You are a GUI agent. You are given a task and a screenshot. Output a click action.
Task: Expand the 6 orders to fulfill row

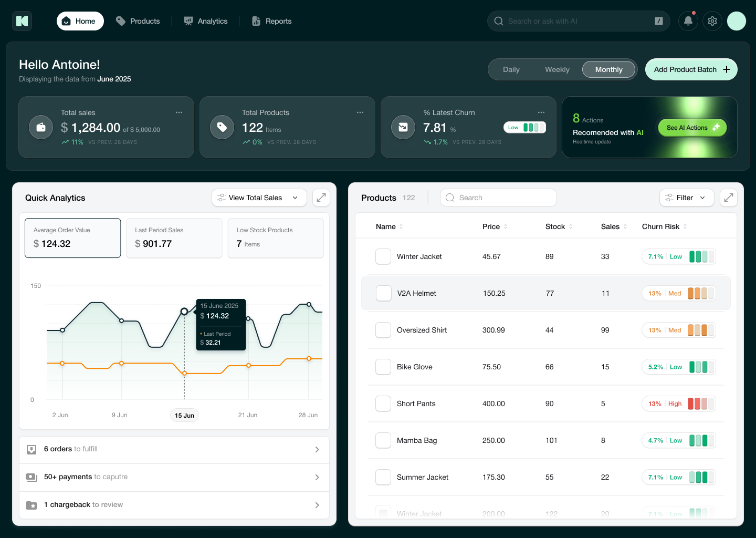(174, 449)
